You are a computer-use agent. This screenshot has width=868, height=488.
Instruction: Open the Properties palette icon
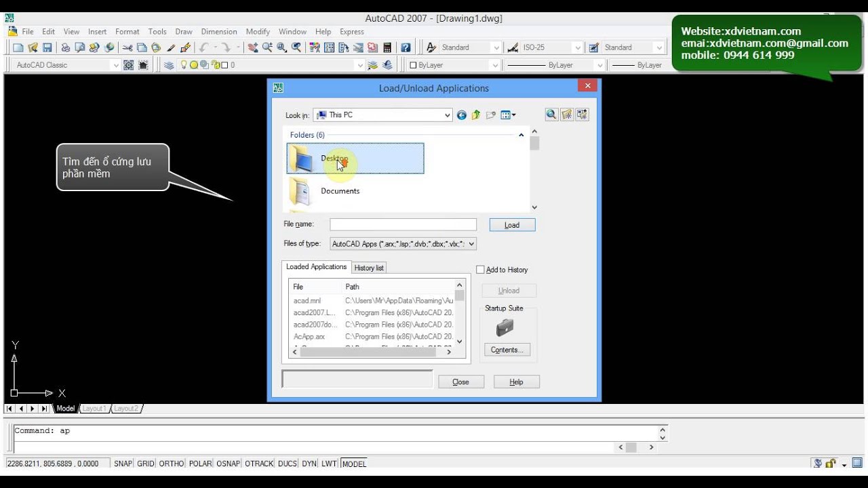coord(315,47)
